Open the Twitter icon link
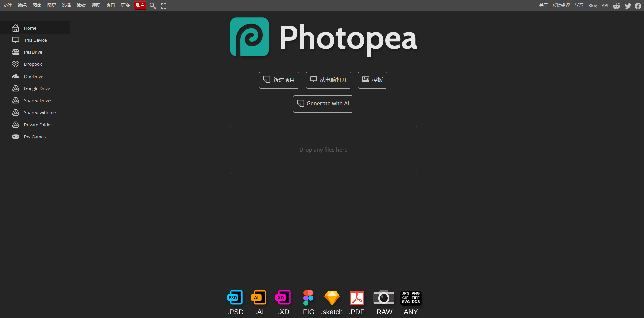The height and width of the screenshot is (318, 644). pyautogui.click(x=628, y=6)
